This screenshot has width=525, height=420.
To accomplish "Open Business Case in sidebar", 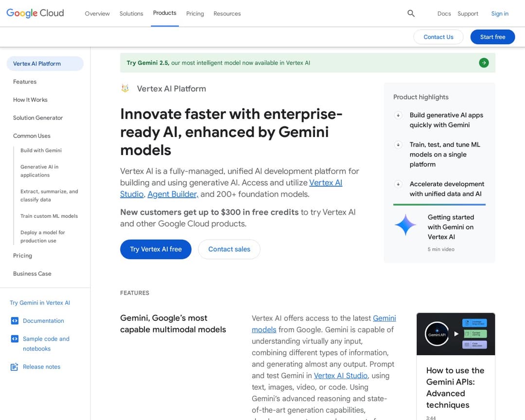I will point(32,274).
